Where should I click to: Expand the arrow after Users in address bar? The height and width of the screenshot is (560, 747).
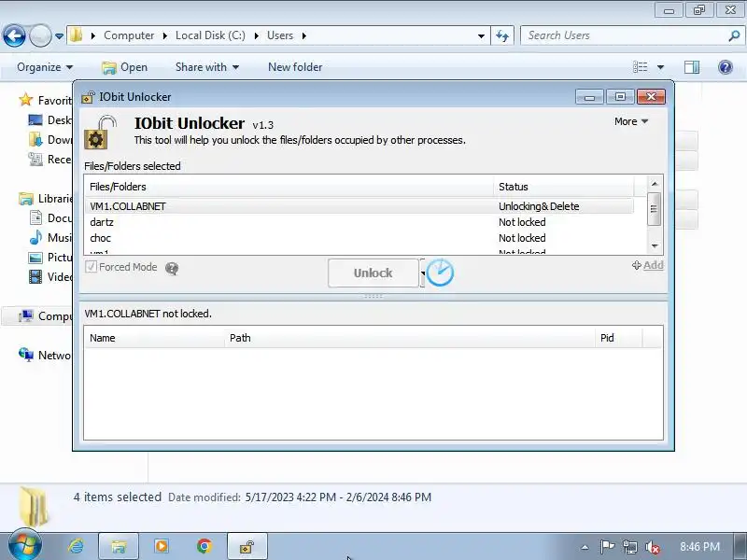[x=304, y=35]
